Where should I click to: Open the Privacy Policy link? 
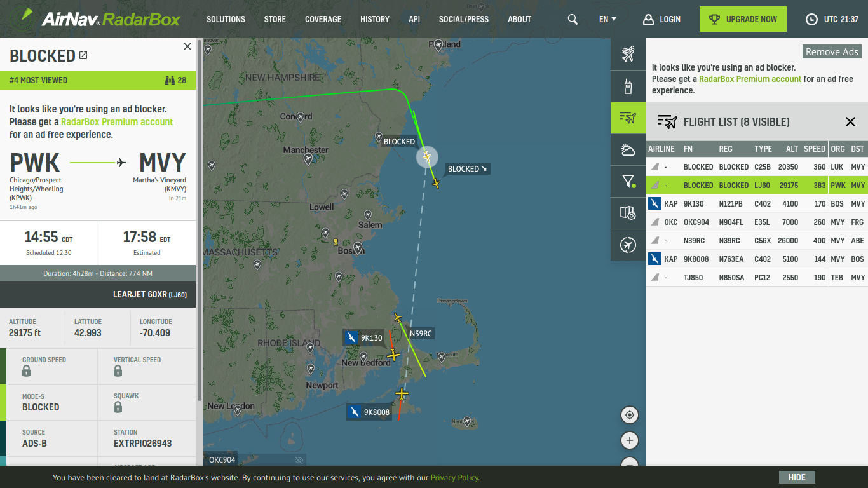[454, 478]
